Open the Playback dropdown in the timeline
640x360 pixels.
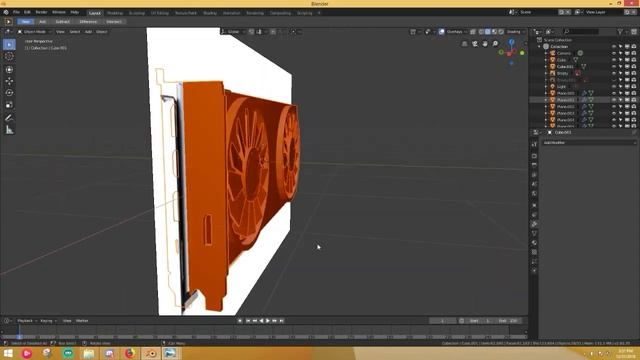[27, 321]
